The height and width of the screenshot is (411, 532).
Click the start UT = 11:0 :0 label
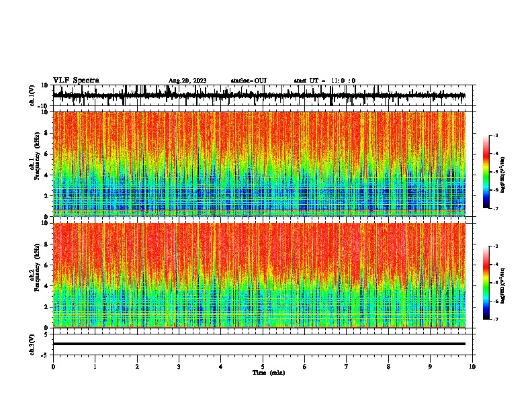(324, 81)
